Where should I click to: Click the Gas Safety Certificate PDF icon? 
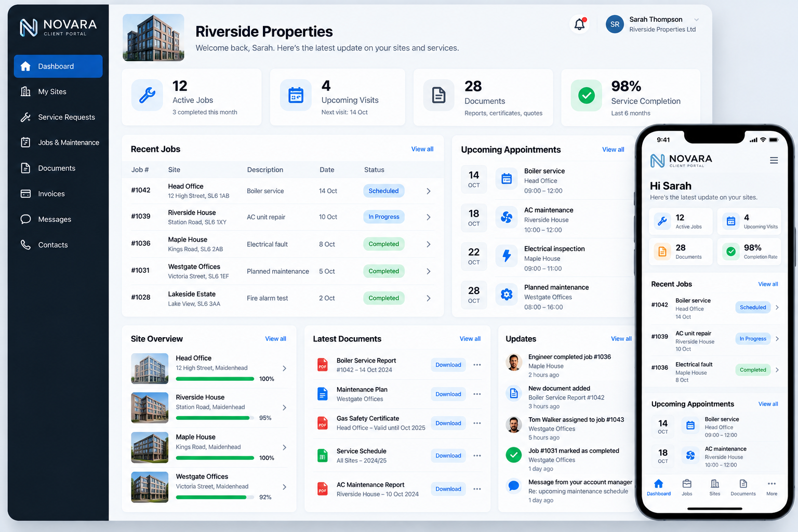click(x=323, y=423)
